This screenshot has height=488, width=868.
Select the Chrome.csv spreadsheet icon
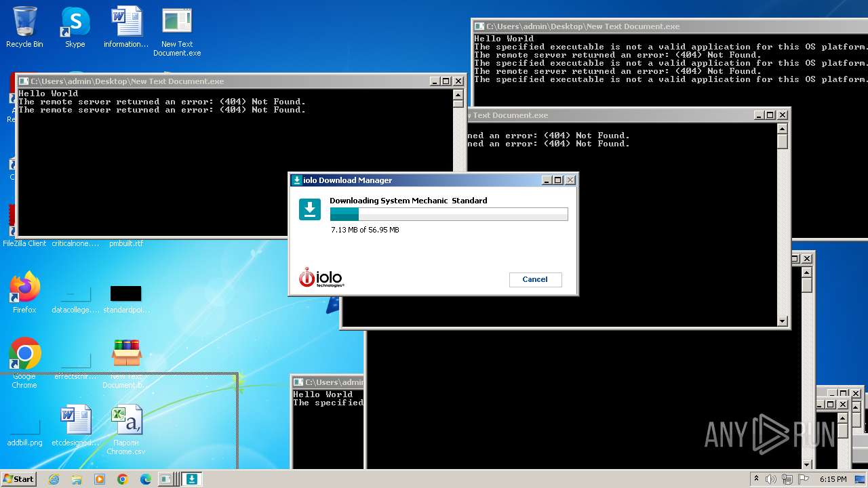[x=126, y=429]
